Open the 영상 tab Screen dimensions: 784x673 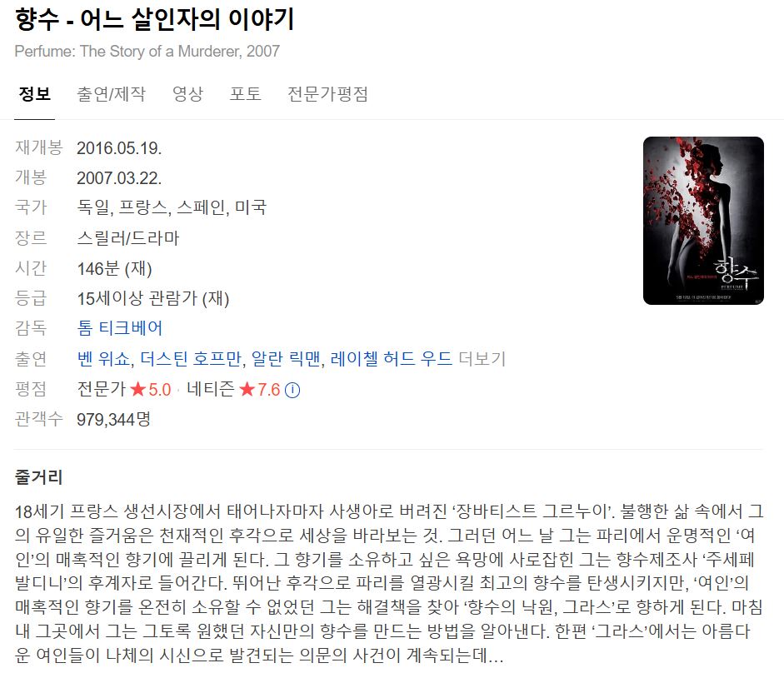187,94
